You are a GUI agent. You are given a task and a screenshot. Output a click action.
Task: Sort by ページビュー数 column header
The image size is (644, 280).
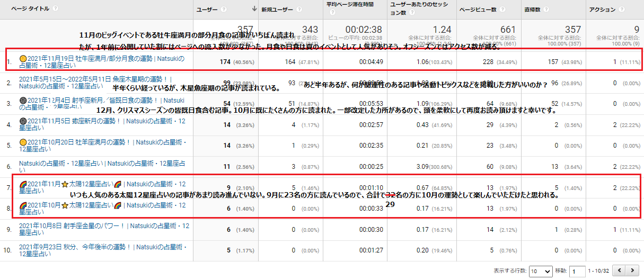point(477,10)
